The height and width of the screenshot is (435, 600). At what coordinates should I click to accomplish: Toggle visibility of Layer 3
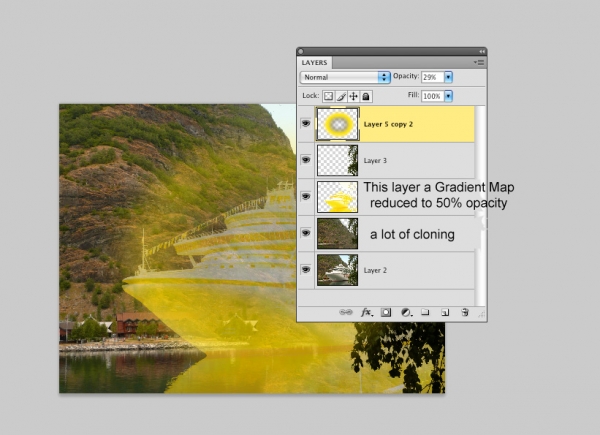[306, 160]
